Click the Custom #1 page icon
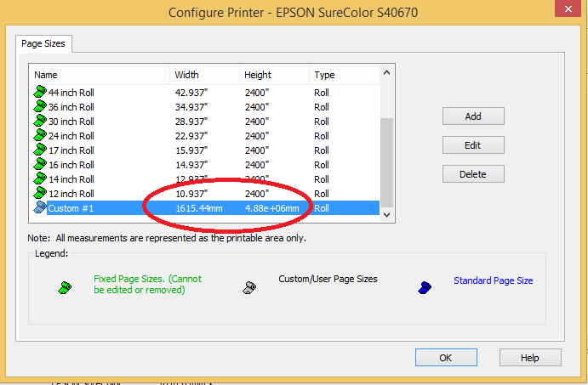 point(39,208)
